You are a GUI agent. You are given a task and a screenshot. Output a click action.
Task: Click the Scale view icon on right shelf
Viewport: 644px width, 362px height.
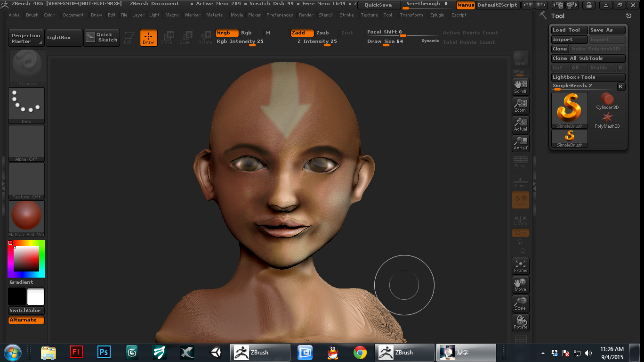pyautogui.click(x=520, y=304)
